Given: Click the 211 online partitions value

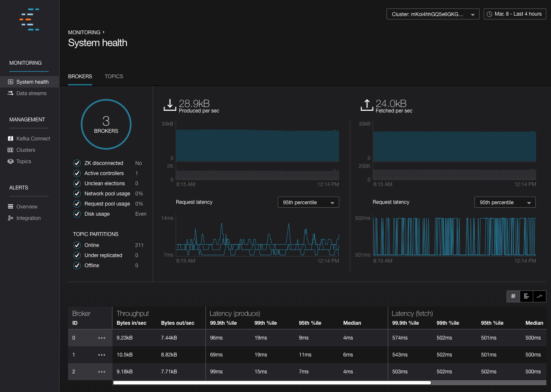Looking at the screenshot, I should (x=139, y=245).
